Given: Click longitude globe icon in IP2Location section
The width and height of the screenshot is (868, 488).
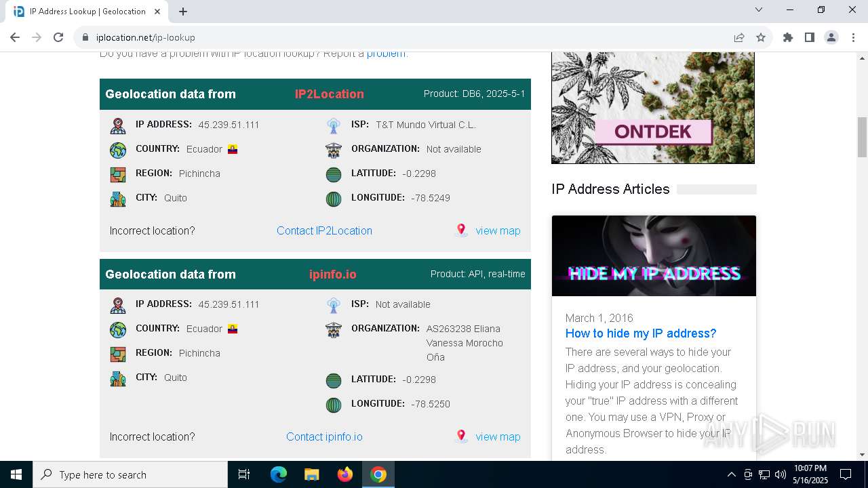Looking at the screenshot, I should (x=334, y=199).
